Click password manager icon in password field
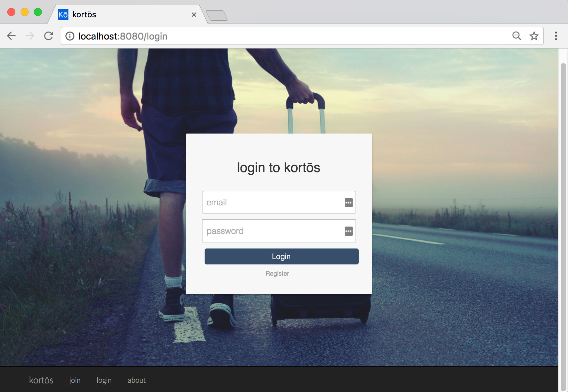The width and height of the screenshot is (568, 392). 348,231
